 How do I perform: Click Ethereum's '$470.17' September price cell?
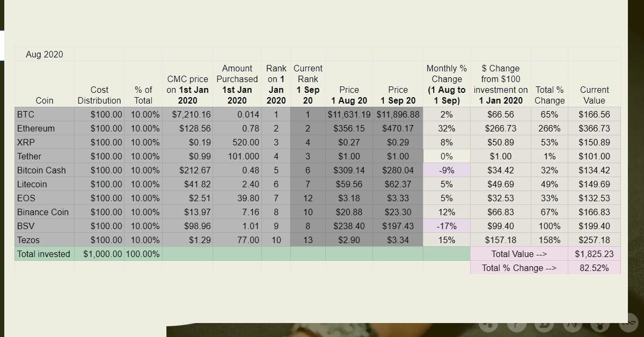click(x=398, y=128)
